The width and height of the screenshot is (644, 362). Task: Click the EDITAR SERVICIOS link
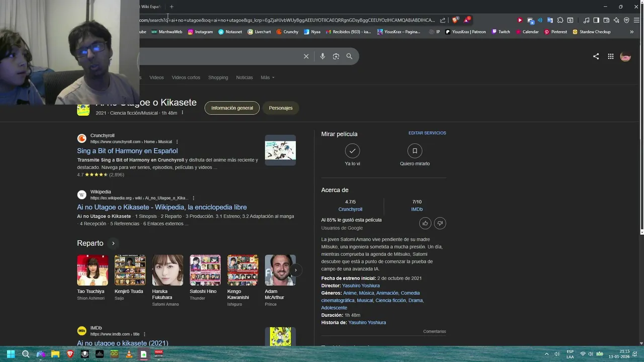(427, 133)
